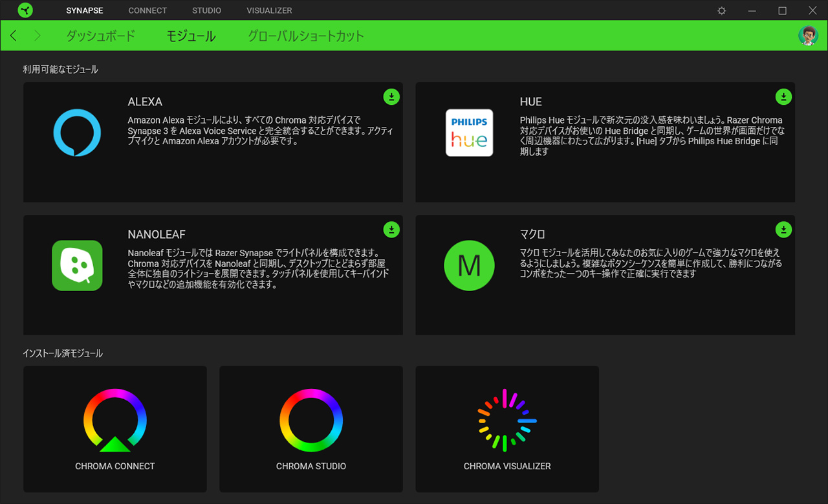Screen dimensions: 828x504
Task: Click the Nanoleaf green logo
Action: tap(77, 265)
